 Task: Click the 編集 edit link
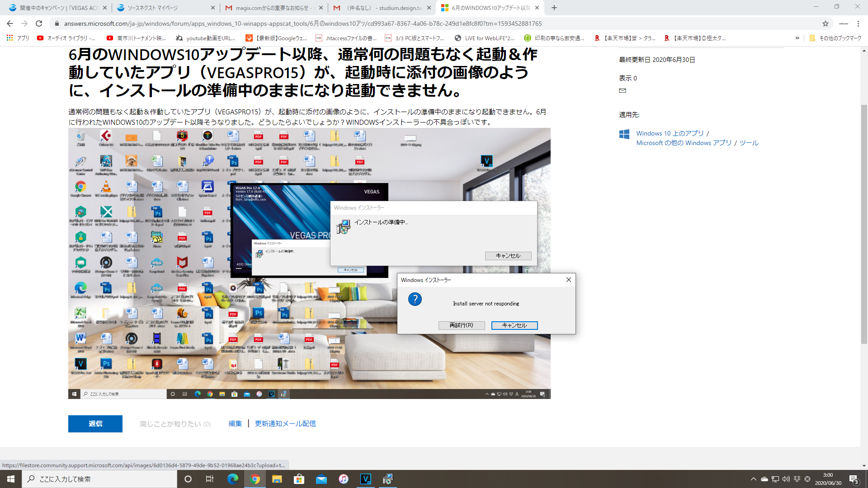[x=235, y=423]
